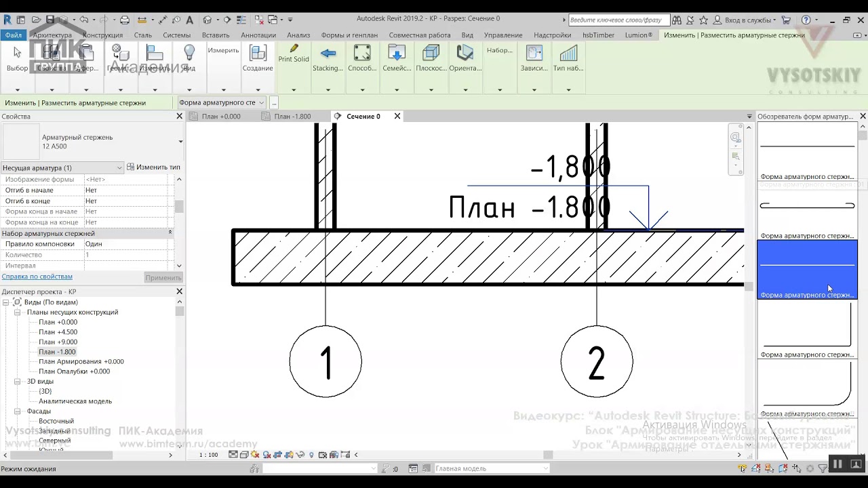Click the Print Solid pencil icon

294,49
